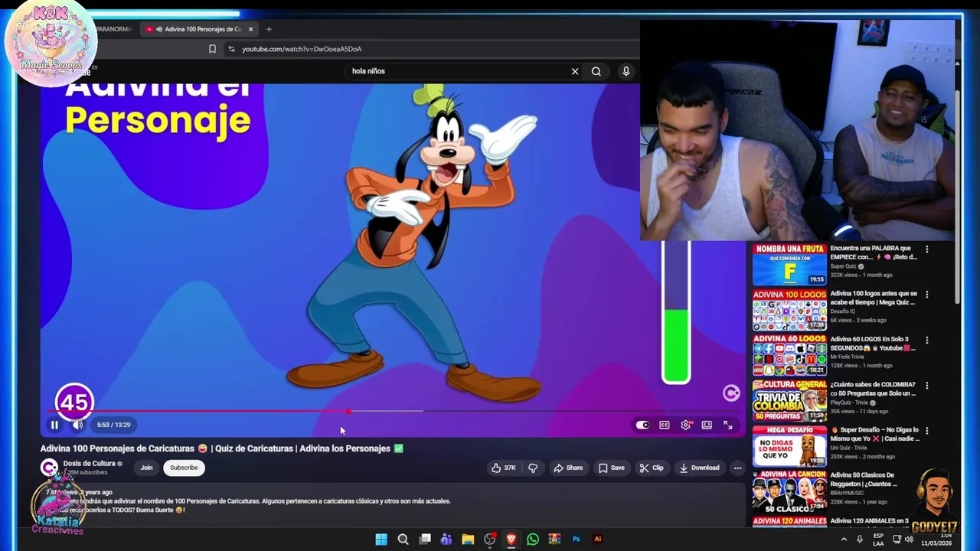
Task: Switch to the PARANORMAL browser tab
Action: tap(115, 29)
